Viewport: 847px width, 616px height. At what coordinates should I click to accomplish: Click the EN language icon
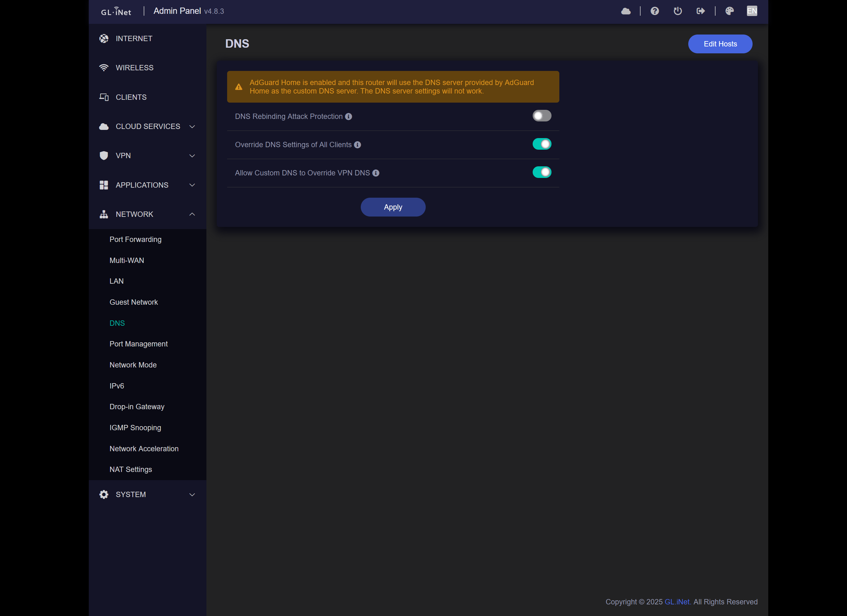pyautogui.click(x=751, y=11)
